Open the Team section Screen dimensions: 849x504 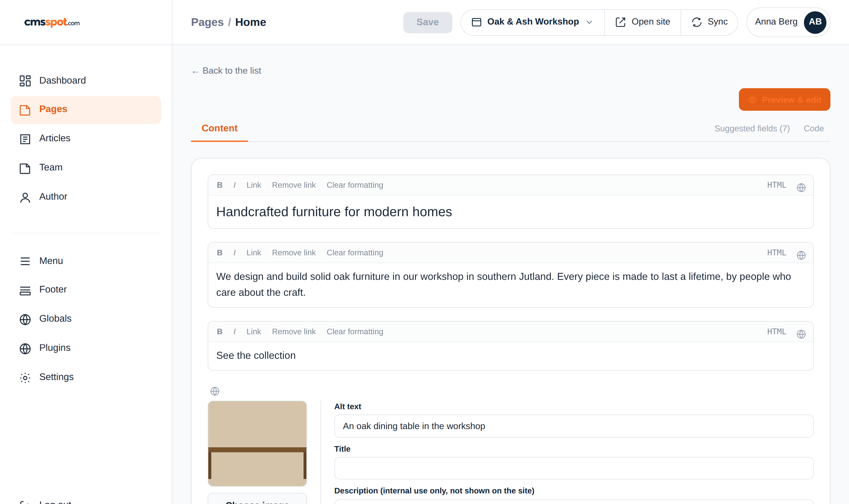(86, 168)
